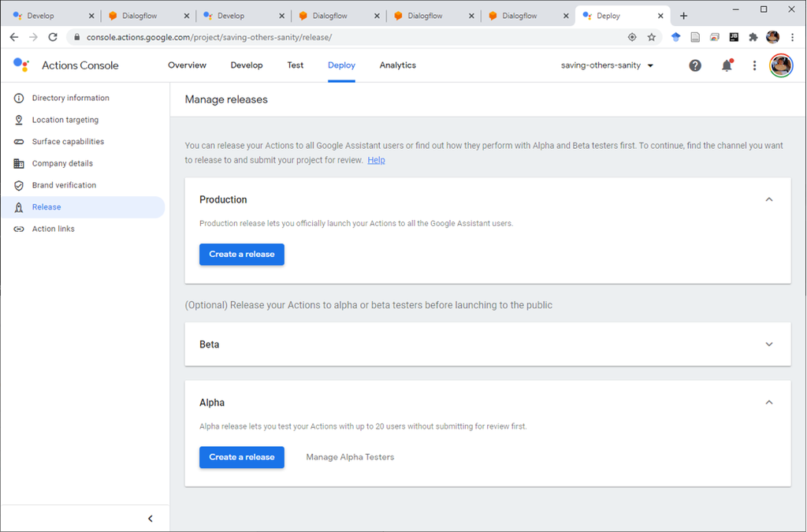
Task: Create a release in Production
Action: click(x=242, y=254)
